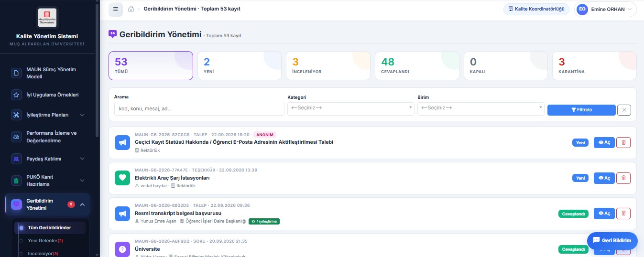Open the Birim dropdown

click(480, 108)
